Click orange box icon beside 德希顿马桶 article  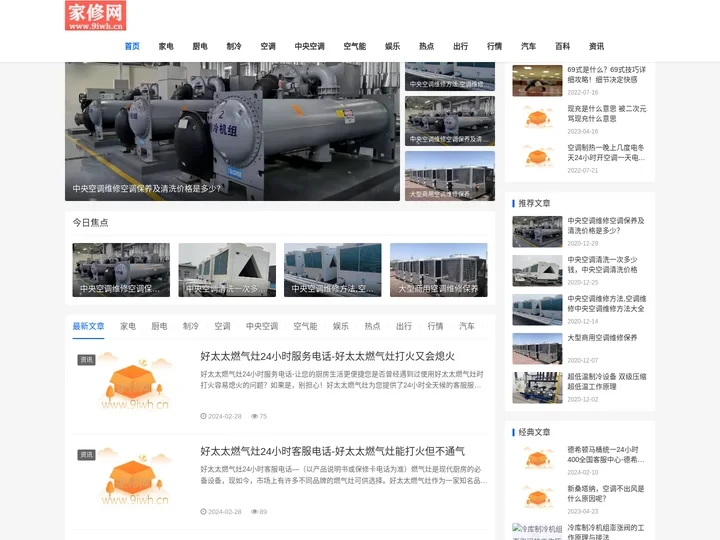537,461
